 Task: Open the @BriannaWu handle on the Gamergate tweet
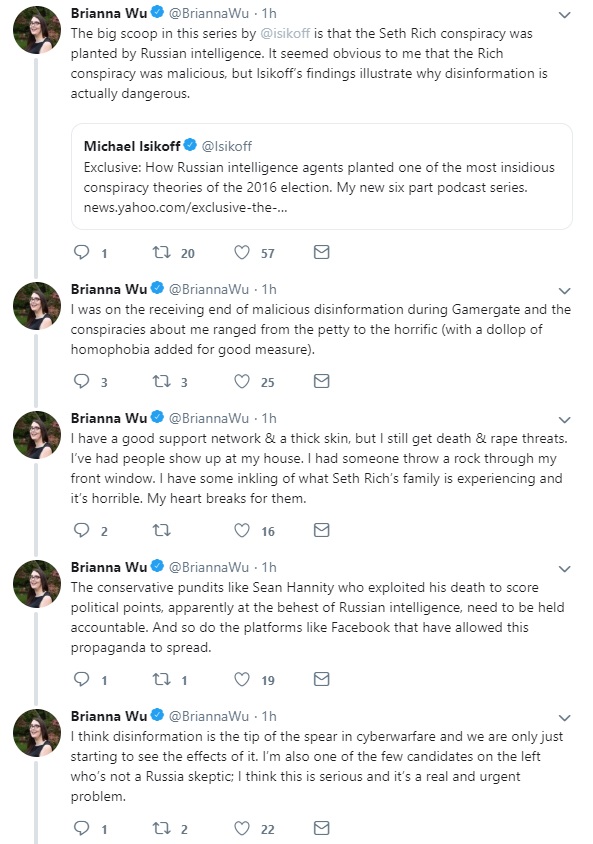(x=209, y=289)
